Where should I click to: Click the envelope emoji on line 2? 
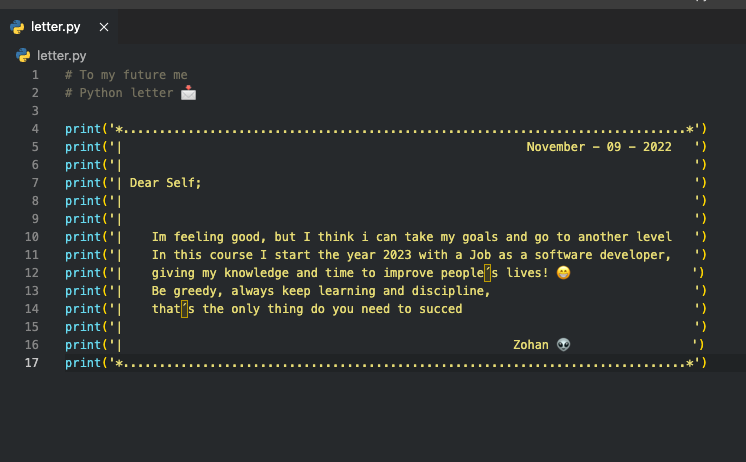pos(188,93)
